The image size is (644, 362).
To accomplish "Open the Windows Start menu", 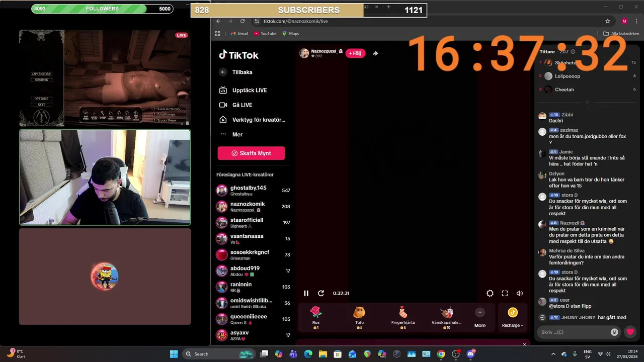I will (174, 354).
